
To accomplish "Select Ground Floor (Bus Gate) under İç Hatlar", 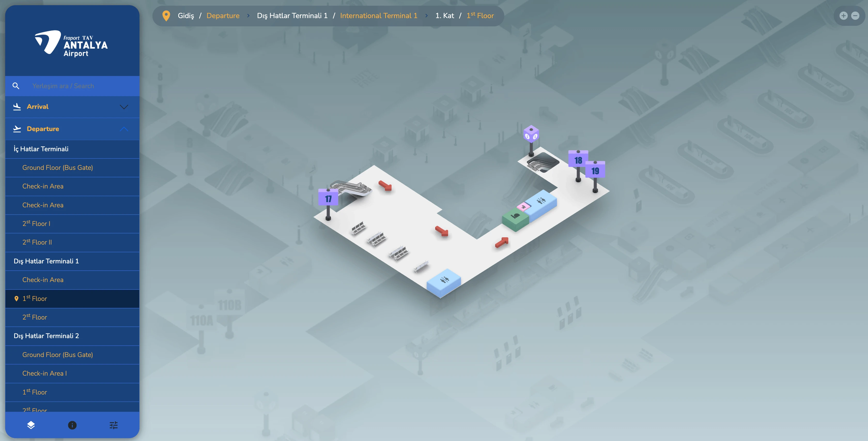I will tap(57, 168).
